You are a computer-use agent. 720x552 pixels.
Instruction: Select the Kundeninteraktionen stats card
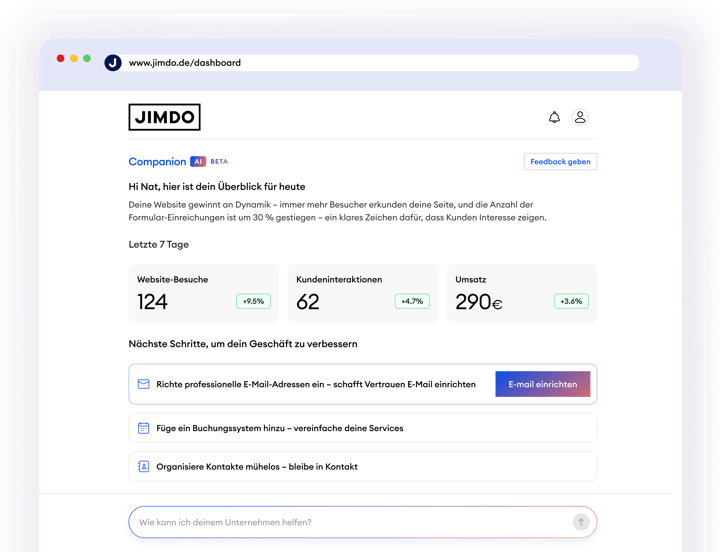[x=362, y=293]
